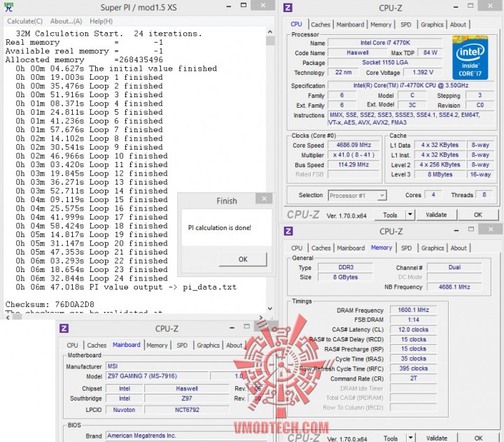Click scroll down arrow in Super PI log
The image size is (504, 442).
[270, 308]
